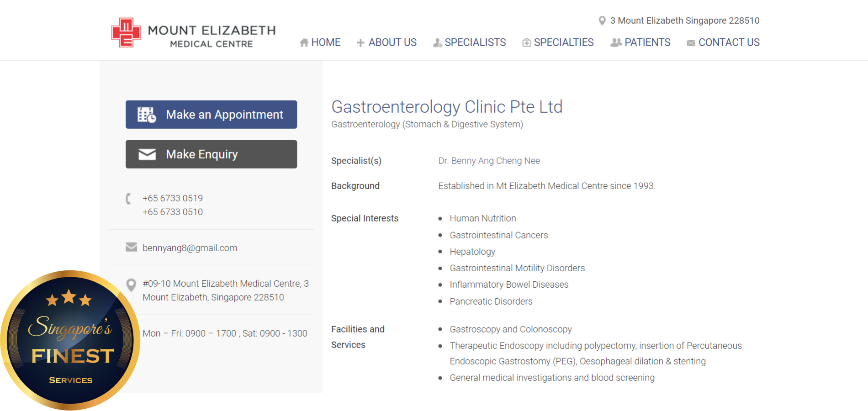
Task: Click the map pin icon by the header address
Action: (602, 21)
